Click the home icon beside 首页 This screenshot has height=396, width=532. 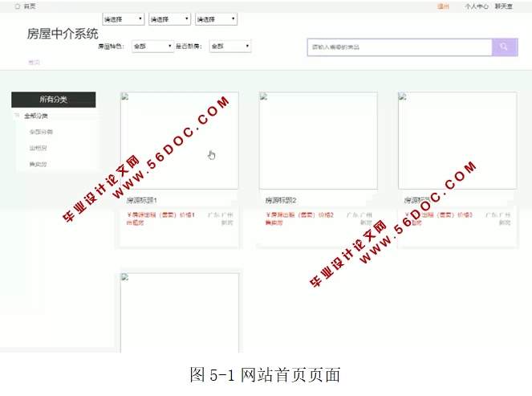(x=18, y=6)
